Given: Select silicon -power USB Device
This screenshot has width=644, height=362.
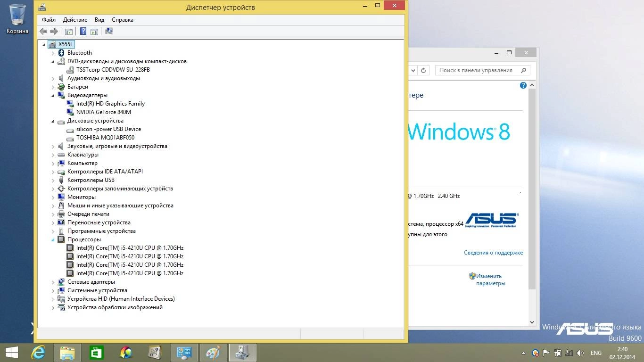Looking at the screenshot, I should click(108, 129).
